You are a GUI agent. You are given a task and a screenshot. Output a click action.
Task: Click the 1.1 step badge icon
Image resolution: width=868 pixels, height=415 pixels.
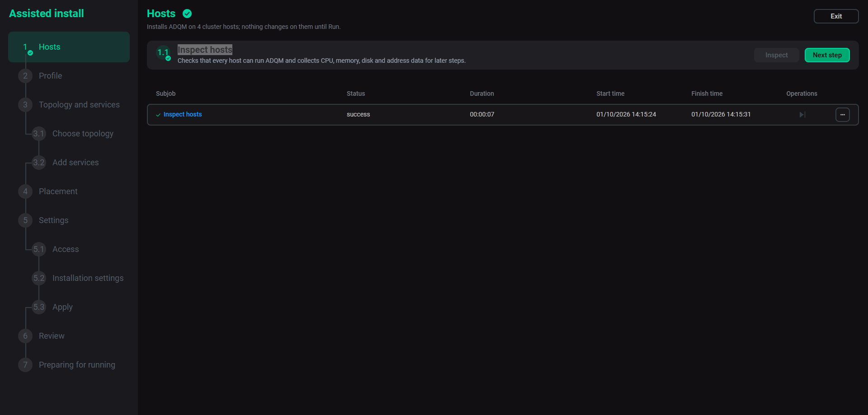163,53
